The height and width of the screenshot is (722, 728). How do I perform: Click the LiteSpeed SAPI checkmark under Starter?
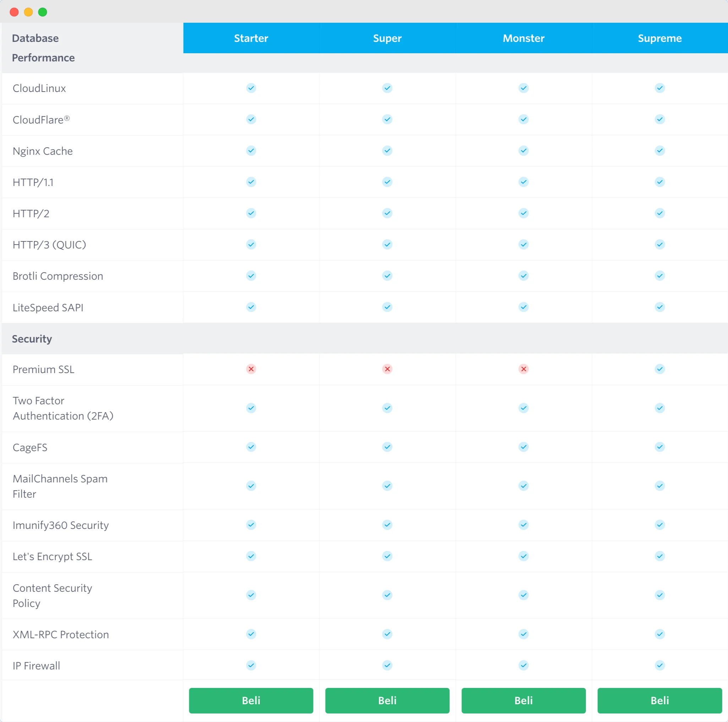tap(251, 307)
